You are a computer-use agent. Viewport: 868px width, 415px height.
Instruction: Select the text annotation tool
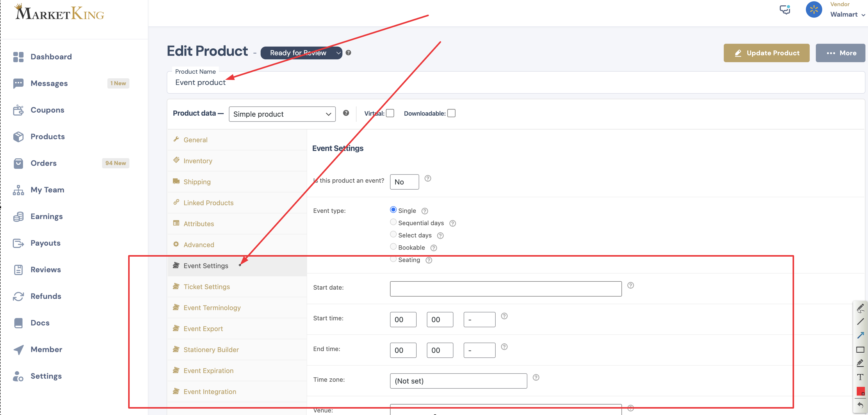coord(860,377)
